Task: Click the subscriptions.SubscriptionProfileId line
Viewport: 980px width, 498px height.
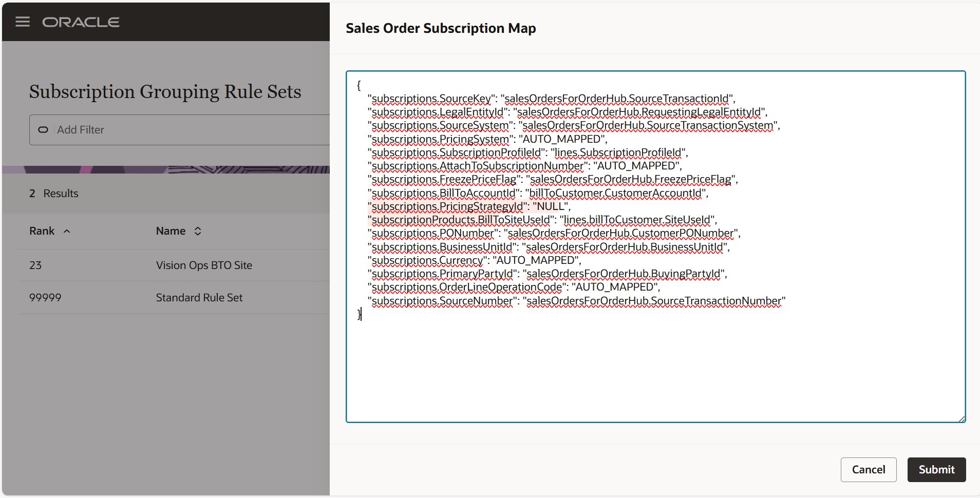Action: (x=528, y=152)
